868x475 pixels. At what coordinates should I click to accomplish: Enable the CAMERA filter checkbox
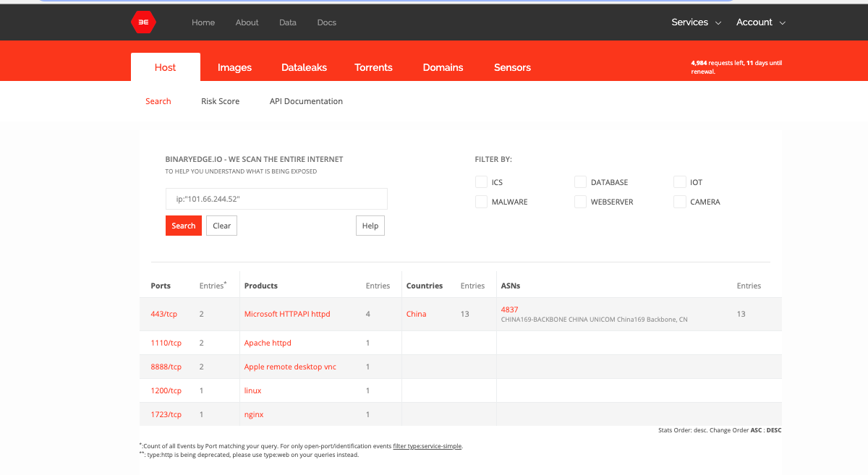pos(679,202)
